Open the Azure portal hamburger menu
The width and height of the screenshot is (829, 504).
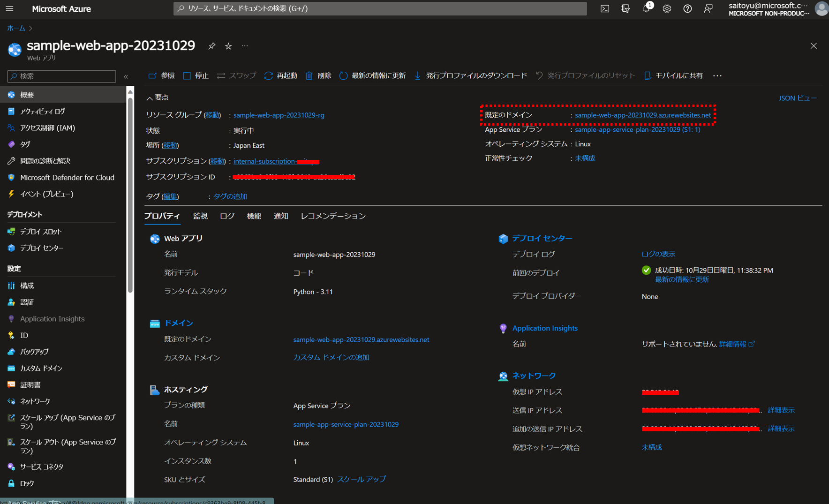[9, 8]
